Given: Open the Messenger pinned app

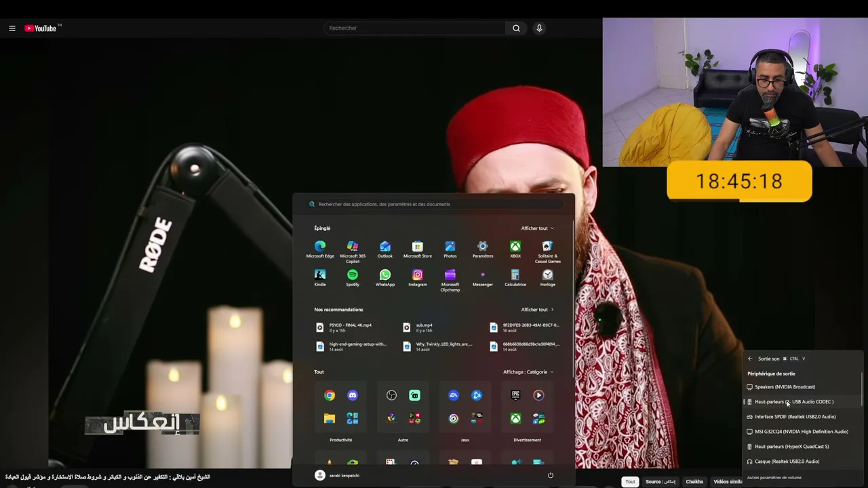Looking at the screenshot, I should 483,278.
